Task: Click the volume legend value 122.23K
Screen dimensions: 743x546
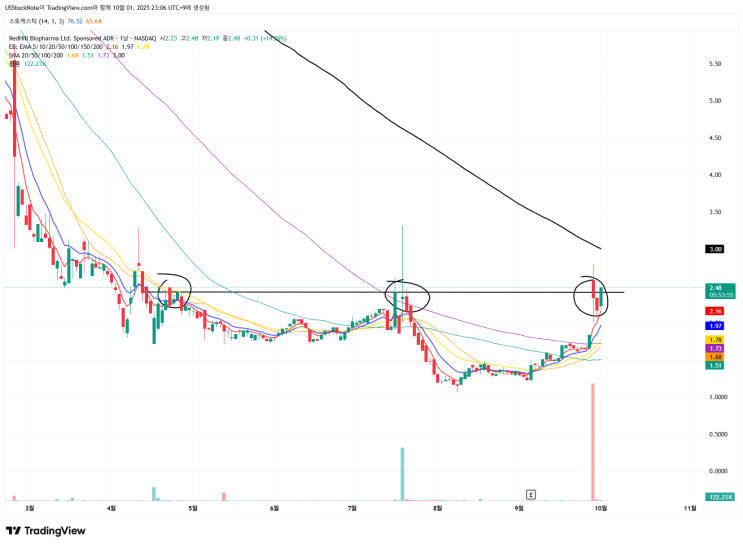Action: tap(35, 64)
